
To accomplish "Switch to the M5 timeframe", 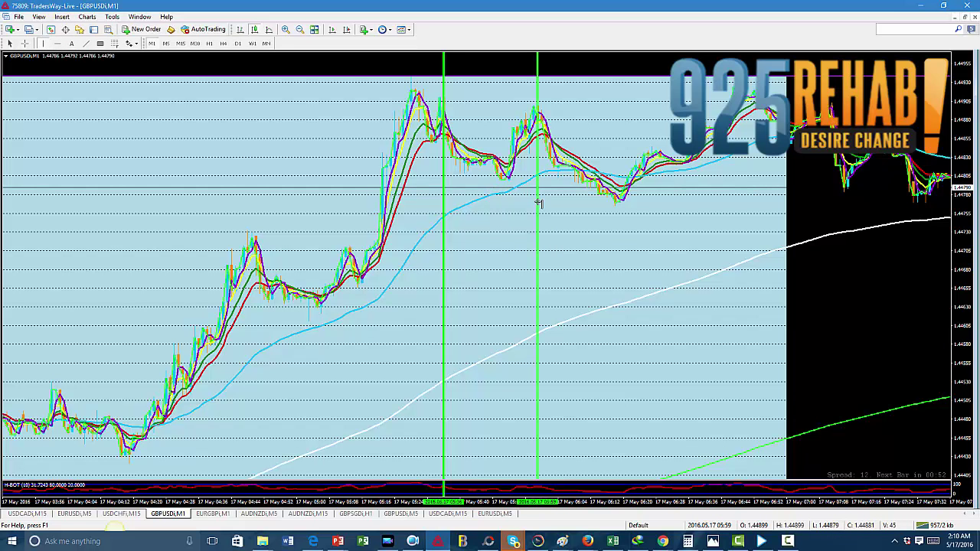I will [166, 44].
